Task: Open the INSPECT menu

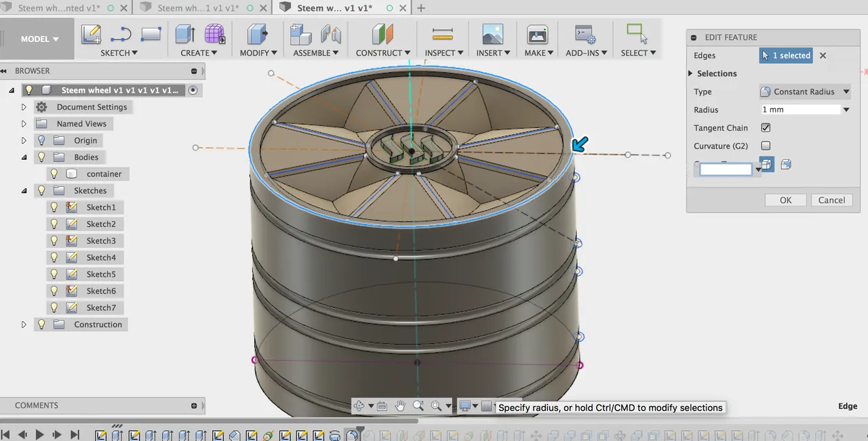Action: click(444, 53)
